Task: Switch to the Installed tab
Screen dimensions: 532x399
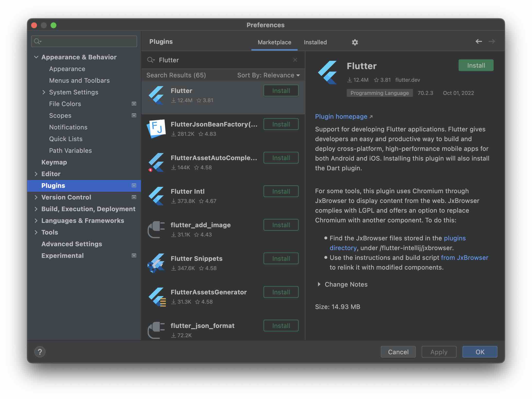Action: point(315,42)
